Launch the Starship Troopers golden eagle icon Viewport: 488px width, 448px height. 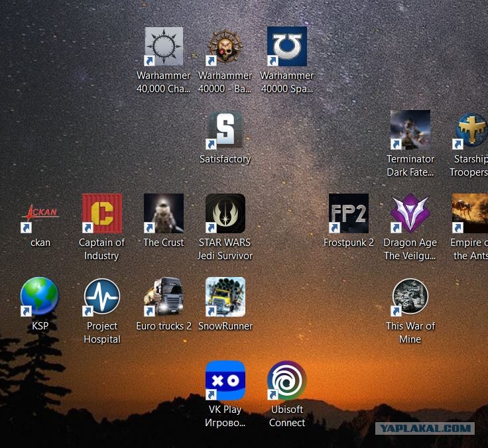tap(470, 130)
